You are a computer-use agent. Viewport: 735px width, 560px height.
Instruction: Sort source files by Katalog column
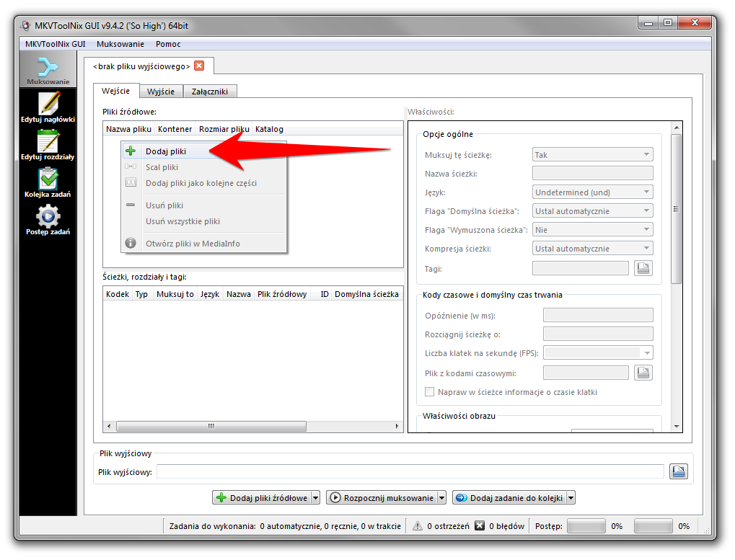(269, 129)
